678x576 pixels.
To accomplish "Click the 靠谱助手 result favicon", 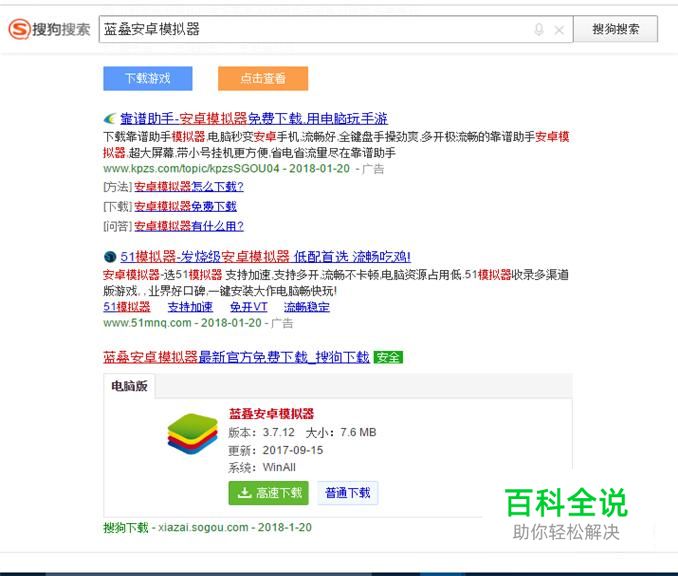I will tap(110, 118).
